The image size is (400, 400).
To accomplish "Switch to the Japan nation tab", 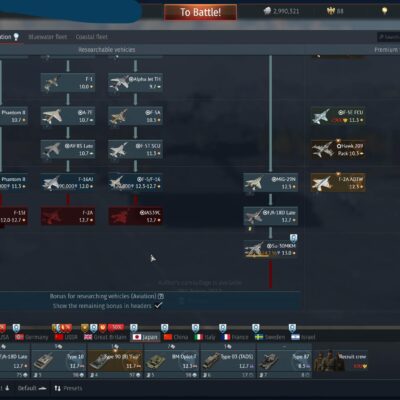I will point(145,337).
